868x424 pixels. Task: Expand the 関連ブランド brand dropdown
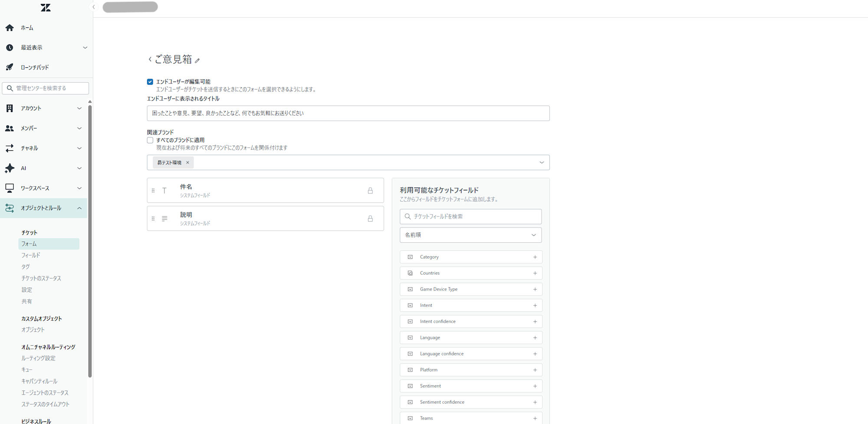click(541, 162)
